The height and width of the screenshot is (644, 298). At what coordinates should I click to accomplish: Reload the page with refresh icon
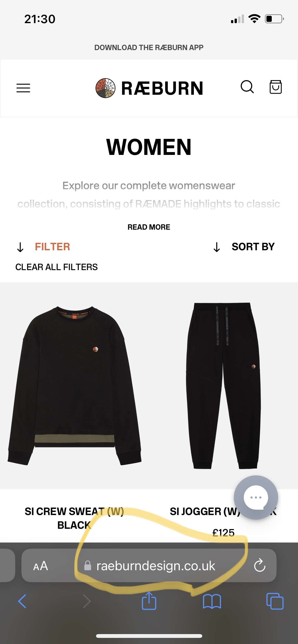pyautogui.click(x=260, y=565)
